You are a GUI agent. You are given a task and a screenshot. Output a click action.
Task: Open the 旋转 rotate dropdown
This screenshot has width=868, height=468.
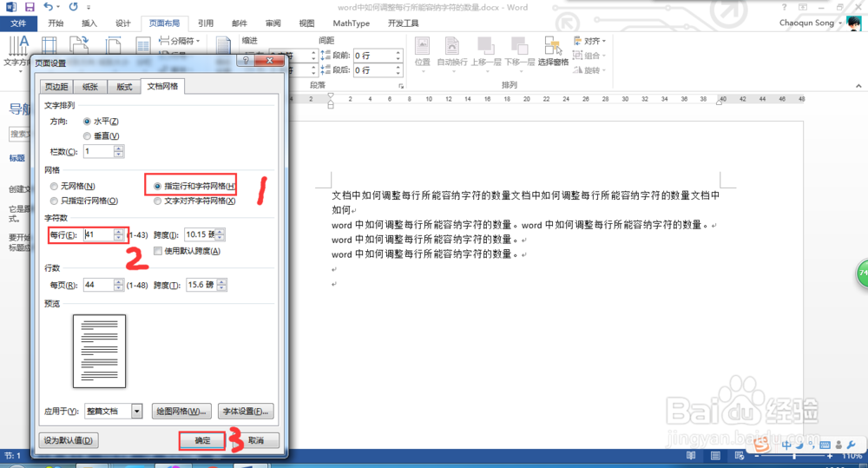point(603,70)
